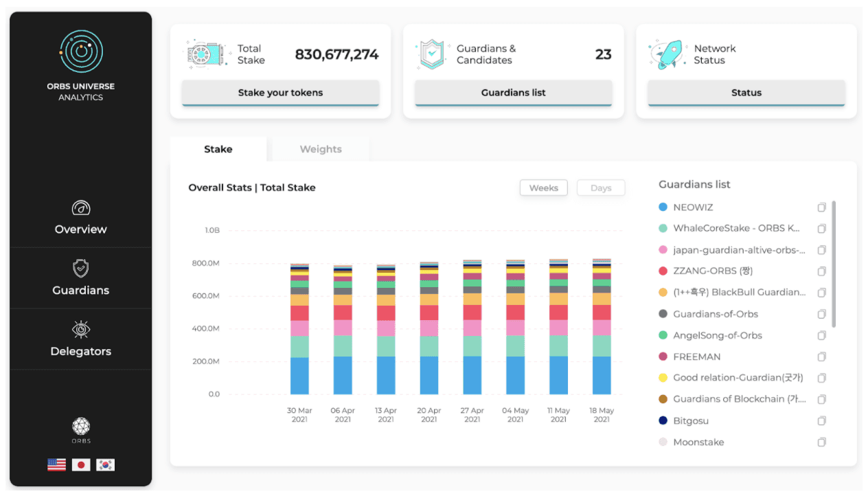The width and height of the screenshot is (868, 496).
Task: Open Overview section label in sidebar
Action: pyautogui.click(x=81, y=229)
